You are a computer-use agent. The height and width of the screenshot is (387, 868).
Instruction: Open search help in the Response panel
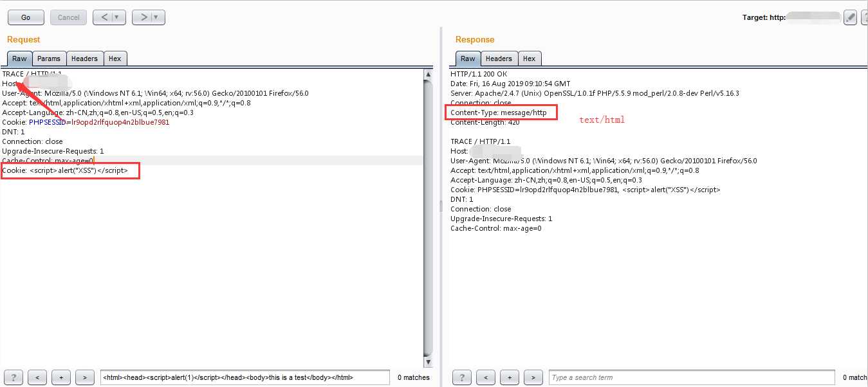(x=462, y=377)
